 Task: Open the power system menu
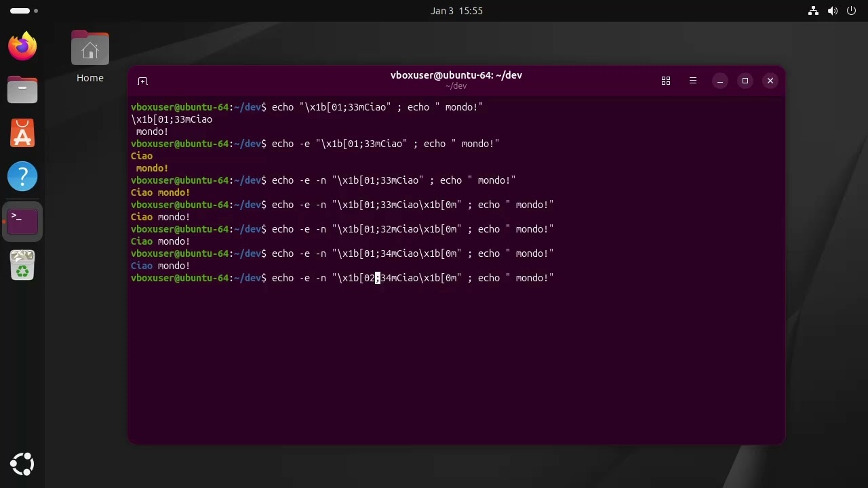(x=852, y=11)
